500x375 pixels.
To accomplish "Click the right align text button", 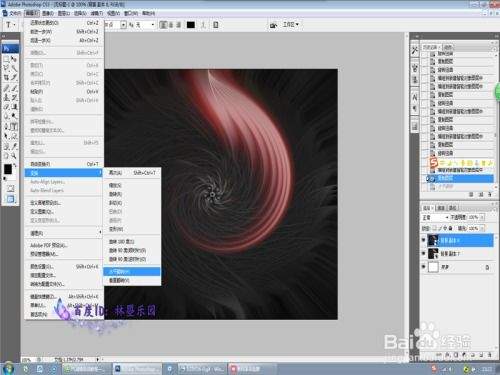I will coord(179,25).
